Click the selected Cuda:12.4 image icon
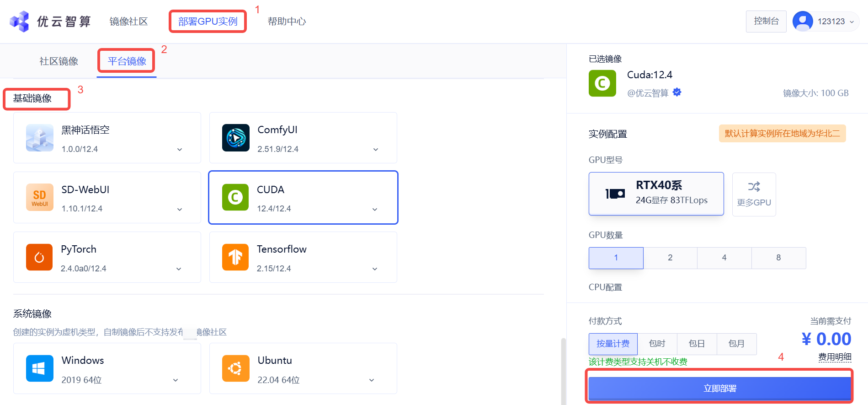The image size is (868, 405). tap(602, 83)
